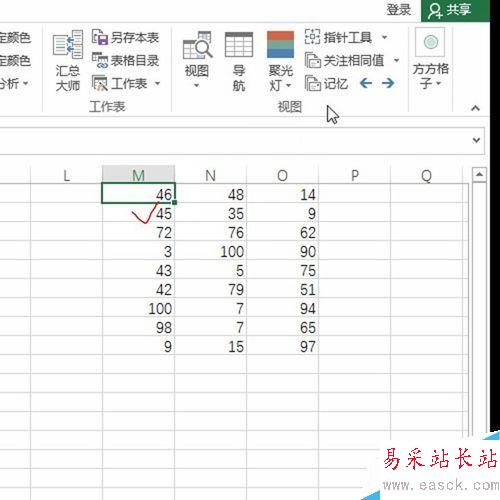Select the 指针工具 pointer tool

click(338, 37)
